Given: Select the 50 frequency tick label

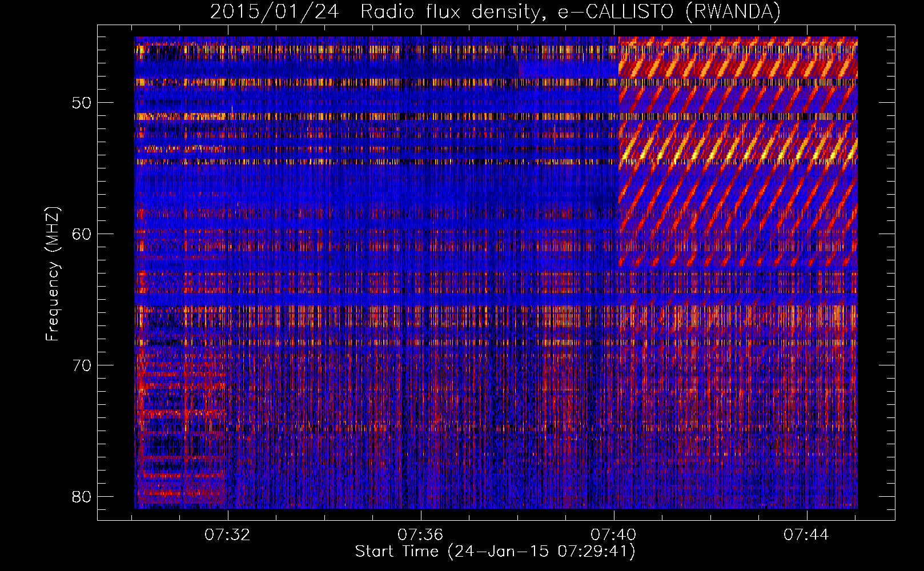Looking at the screenshot, I should point(82,103).
